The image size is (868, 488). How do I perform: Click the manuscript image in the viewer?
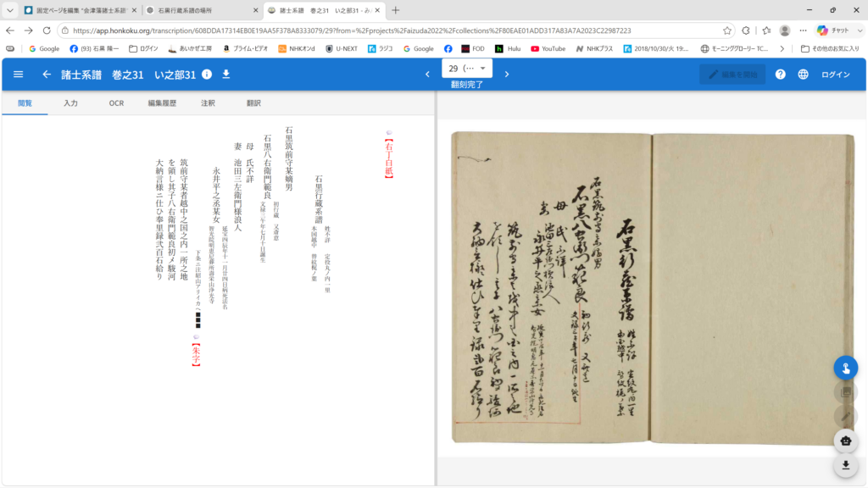653,288
